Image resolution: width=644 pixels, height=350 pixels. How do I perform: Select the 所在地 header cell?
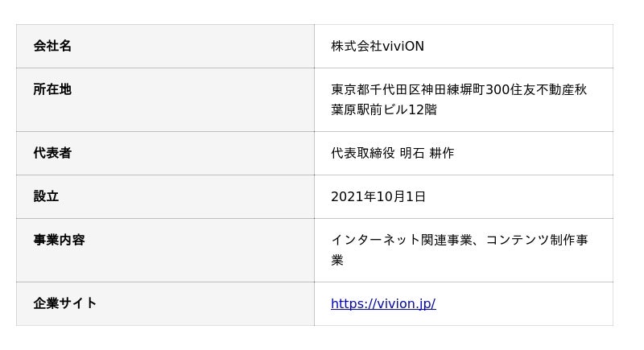(52, 89)
